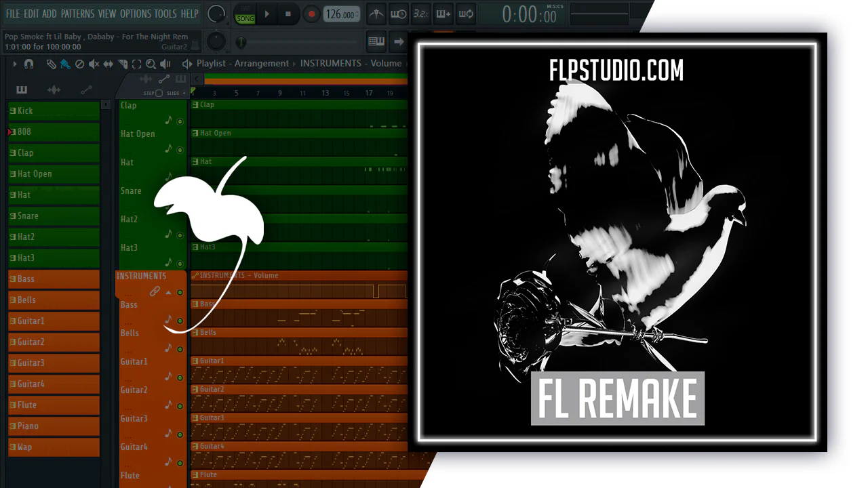Mute the Bells playlist track
Image resolution: width=868 pixels, height=488 pixels.
point(180,350)
